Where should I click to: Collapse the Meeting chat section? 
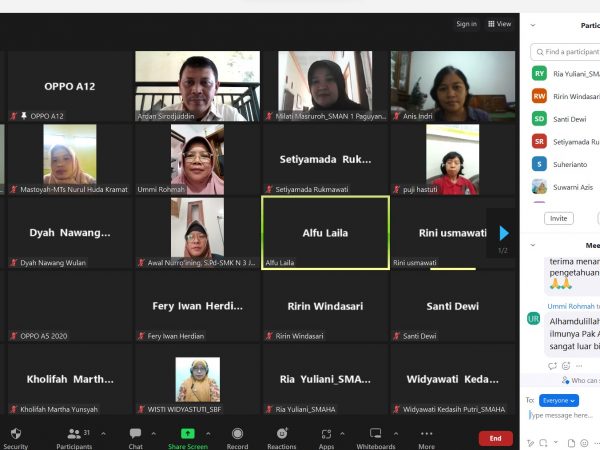click(x=533, y=245)
